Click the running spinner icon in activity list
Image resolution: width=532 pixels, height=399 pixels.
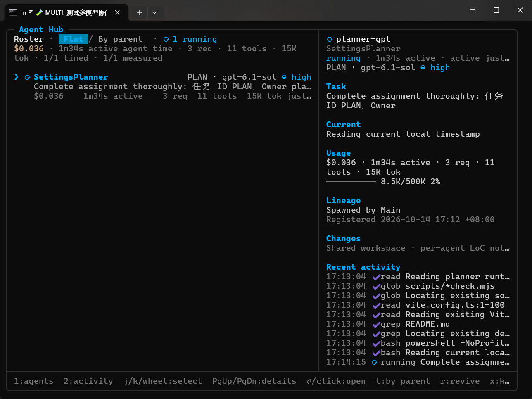click(x=374, y=362)
